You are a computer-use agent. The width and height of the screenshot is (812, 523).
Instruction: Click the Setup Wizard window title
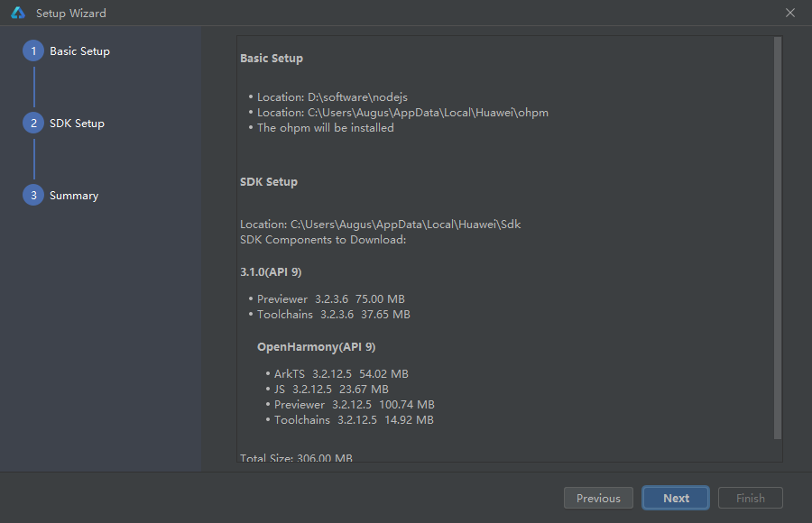(71, 13)
